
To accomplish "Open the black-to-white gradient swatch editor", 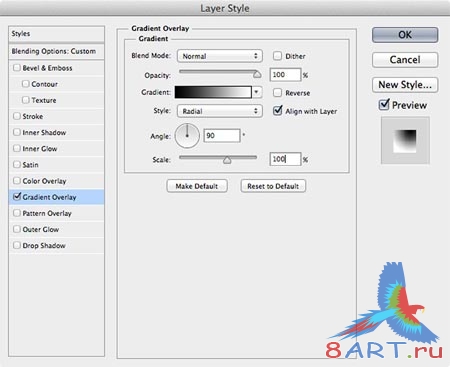I will coord(213,92).
